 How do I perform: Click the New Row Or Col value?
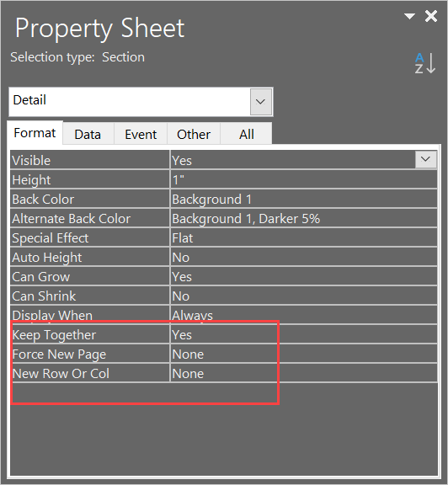tap(304, 373)
